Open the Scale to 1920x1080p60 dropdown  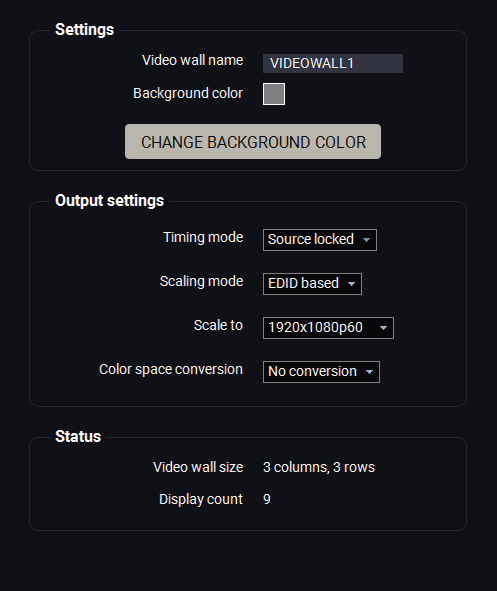(328, 328)
